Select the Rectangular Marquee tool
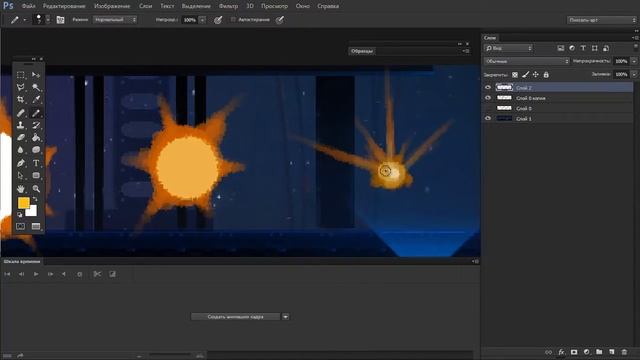Image resolution: width=640 pixels, height=360 pixels. pos(20,75)
